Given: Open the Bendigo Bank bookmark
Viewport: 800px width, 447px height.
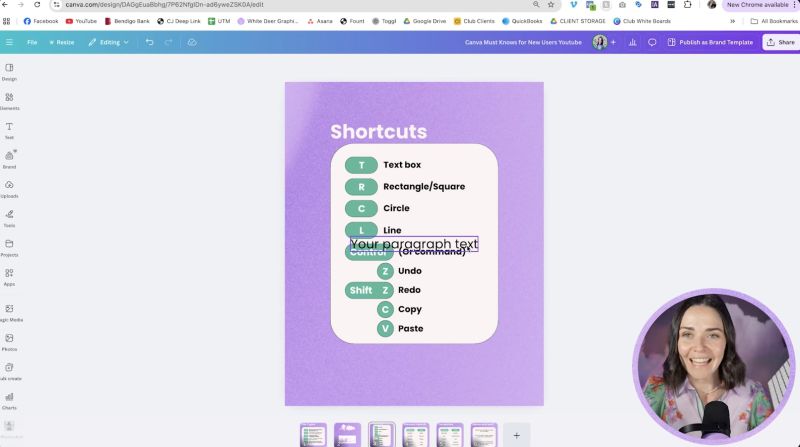Looking at the screenshot, I should point(127,21).
